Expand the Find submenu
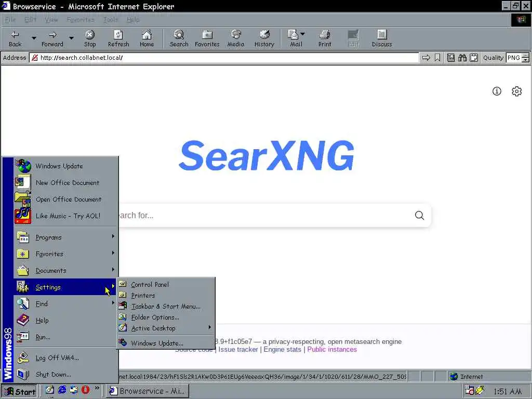Image resolution: width=532 pixels, height=399 pixels. [x=66, y=303]
